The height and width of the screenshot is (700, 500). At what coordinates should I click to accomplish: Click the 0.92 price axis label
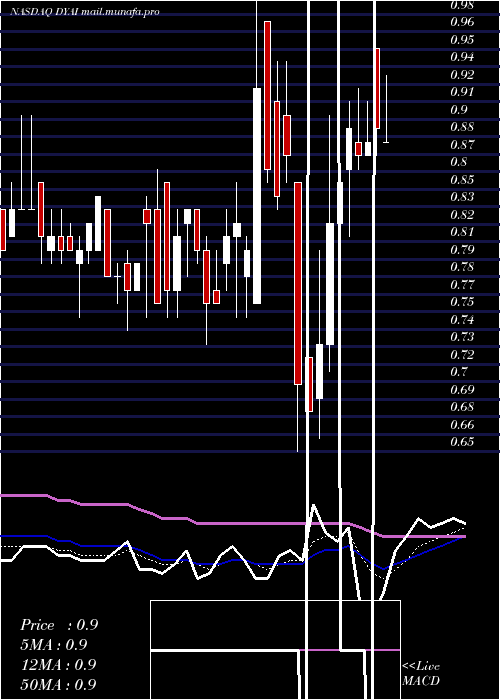(462, 74)
